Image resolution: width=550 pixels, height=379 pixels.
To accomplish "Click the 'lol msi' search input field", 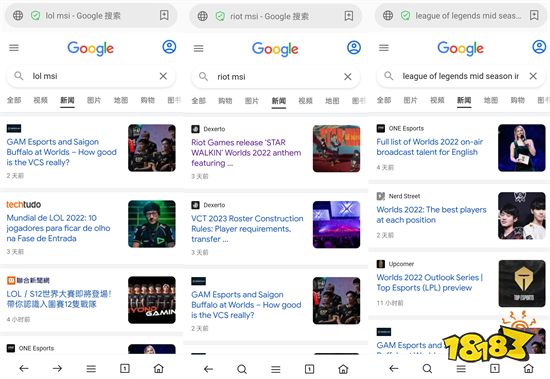I will click(91, 76).
